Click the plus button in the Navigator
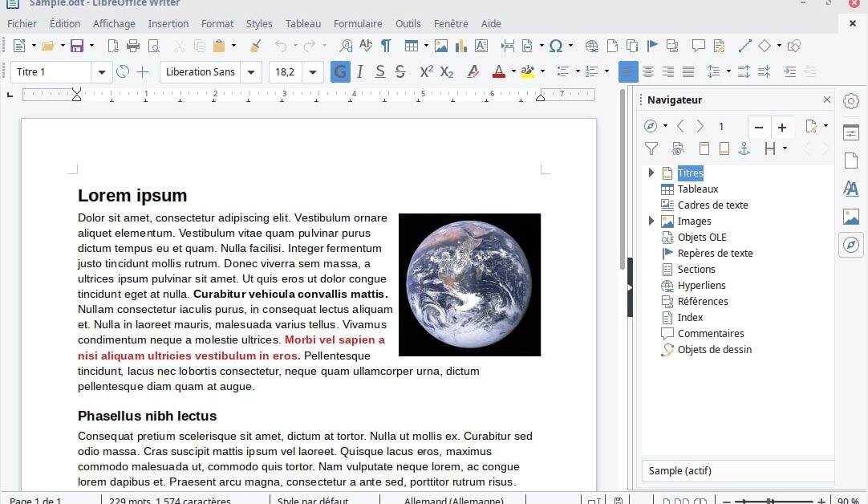Viewport: 868px width, 504px height. (782, 127)
